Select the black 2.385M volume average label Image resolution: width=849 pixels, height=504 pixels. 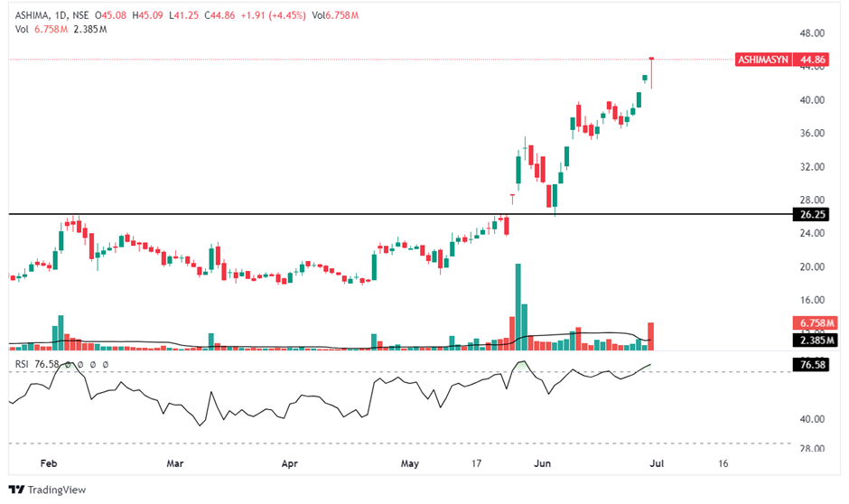click(x=815, y=340)
